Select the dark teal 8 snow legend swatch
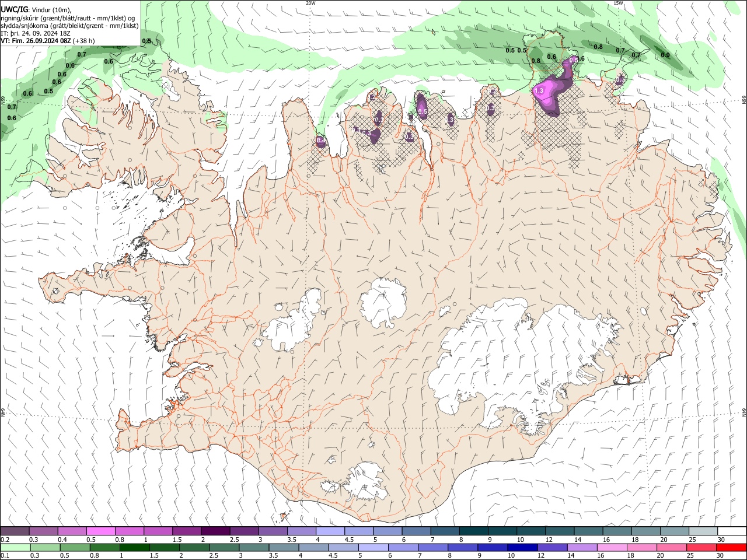 pos(474,531)
